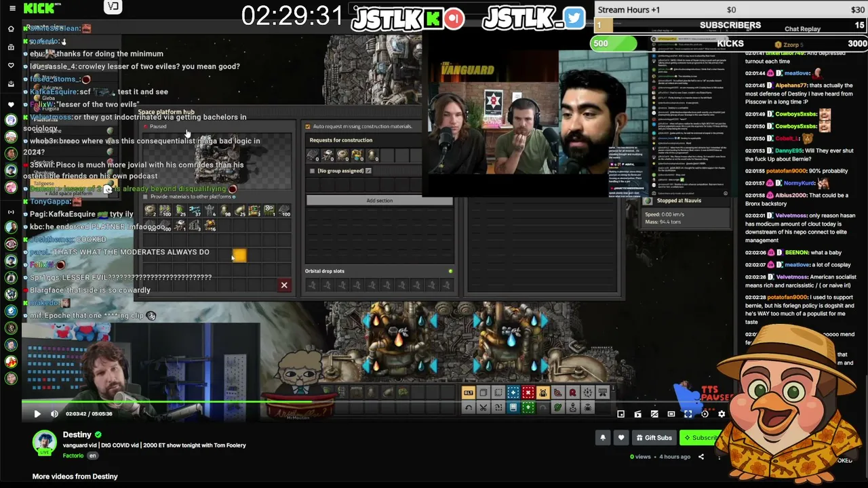Screen dimensions: 868x488
Task: Click the 'en' language tag
Action: pos(92,455)
